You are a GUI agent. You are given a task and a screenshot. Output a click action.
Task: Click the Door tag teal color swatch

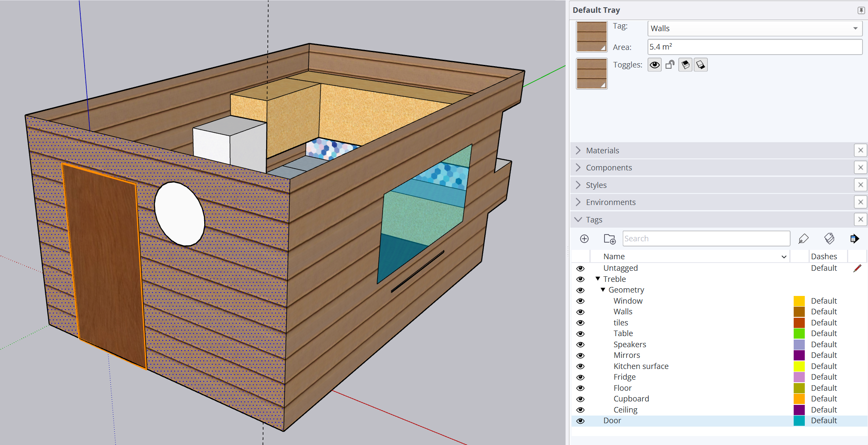pyautogui.click(x=799, y=421)
